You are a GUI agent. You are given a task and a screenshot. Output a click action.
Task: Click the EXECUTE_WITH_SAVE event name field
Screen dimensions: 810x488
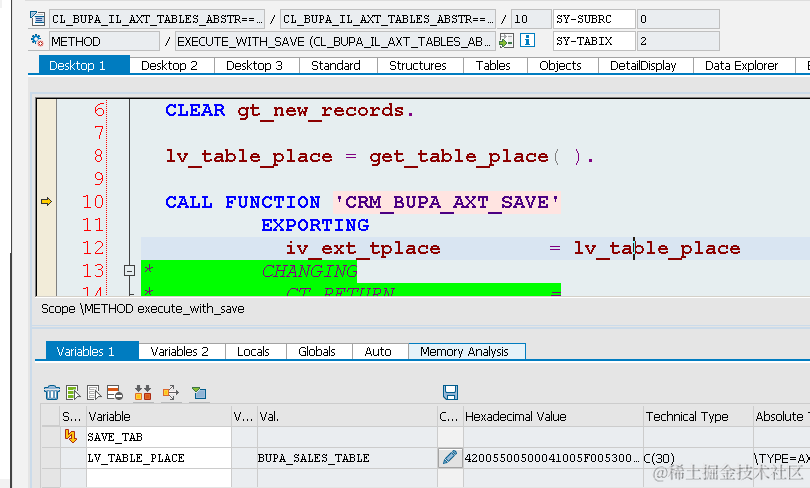tap(335, 41)
